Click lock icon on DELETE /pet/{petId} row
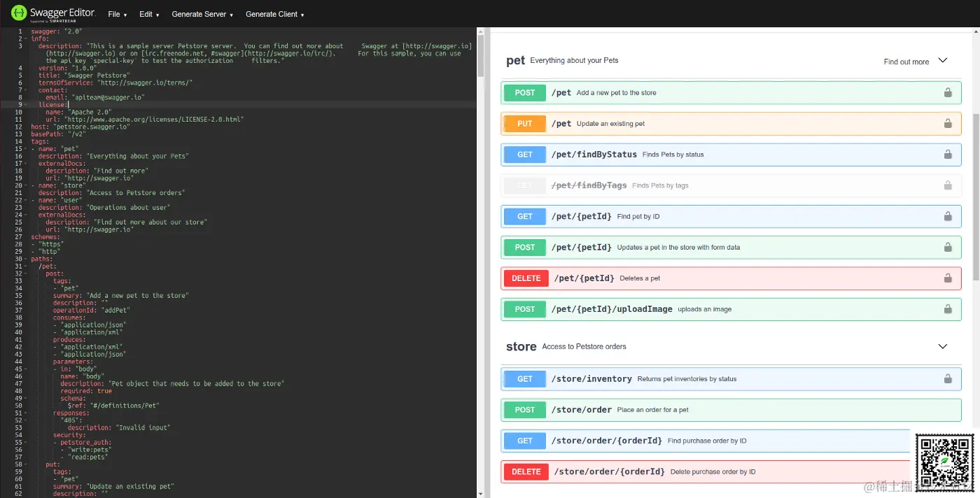Image resolution: width=980 pixels, height=498 pixels. pos(948,278)
